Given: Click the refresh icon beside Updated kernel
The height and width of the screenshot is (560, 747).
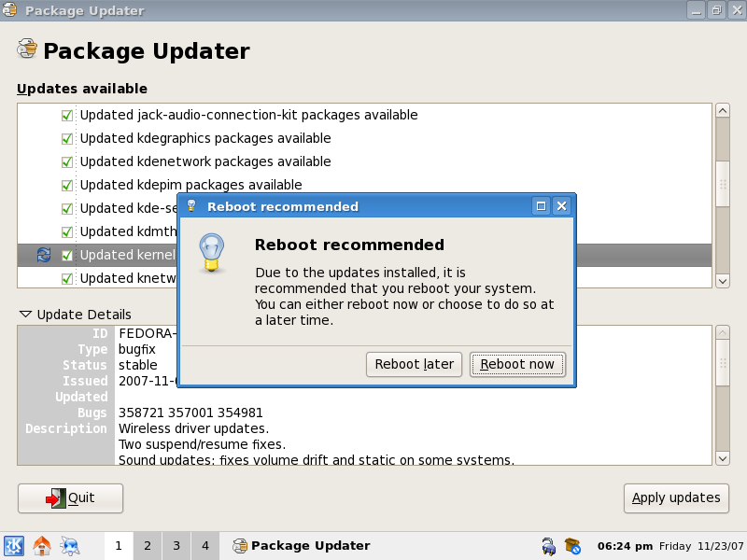Looking at the screenshot, I should 44,255.
